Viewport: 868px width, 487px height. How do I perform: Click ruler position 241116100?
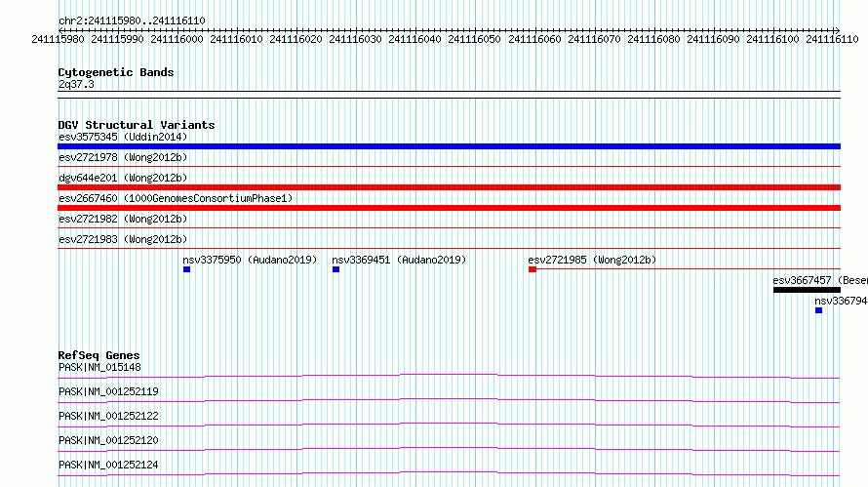coord(772,39)
